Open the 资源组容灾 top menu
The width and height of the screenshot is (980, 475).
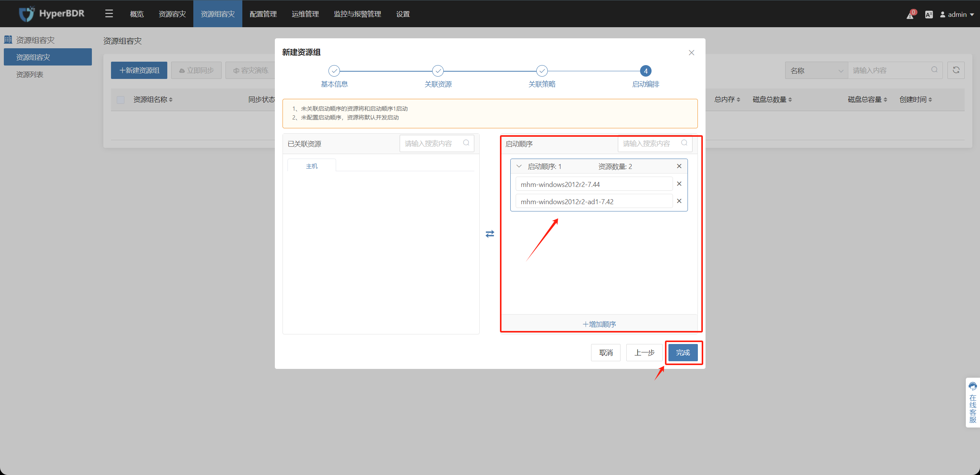click(x=218, y=14)
